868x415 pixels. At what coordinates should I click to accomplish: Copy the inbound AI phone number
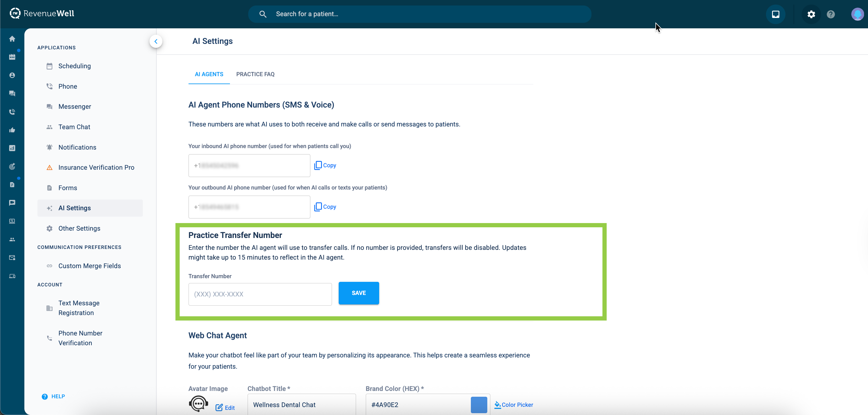(325, 165)
